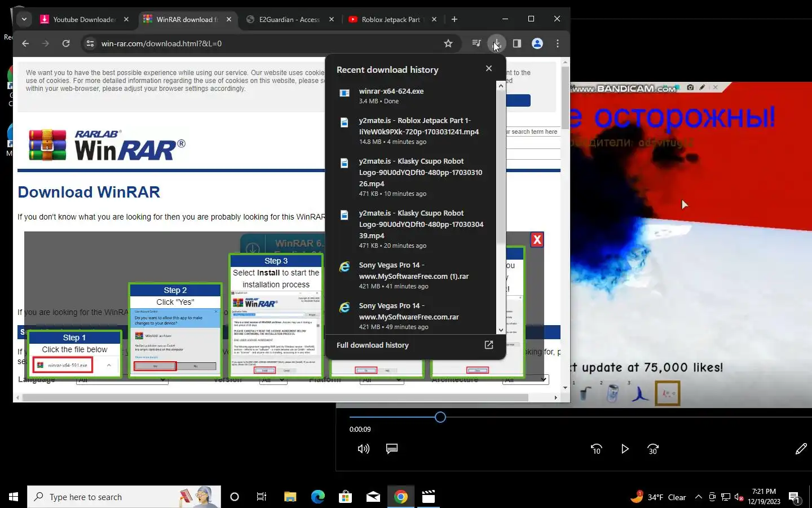Open Sony Vegas Pro 14 (1).rar download

pyautogui.click(x=412, y=275)
